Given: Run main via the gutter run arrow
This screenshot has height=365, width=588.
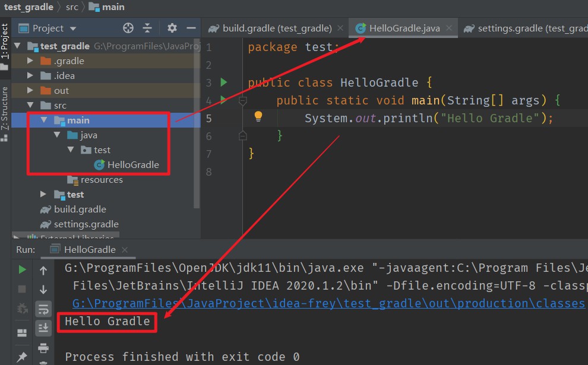Looking at the screenshot, I should pyautogui.click(x=223, y=100).
